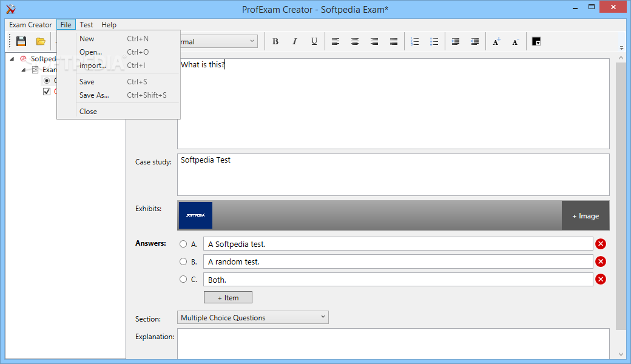Select the radio-type question in tree

pos(47,81)
